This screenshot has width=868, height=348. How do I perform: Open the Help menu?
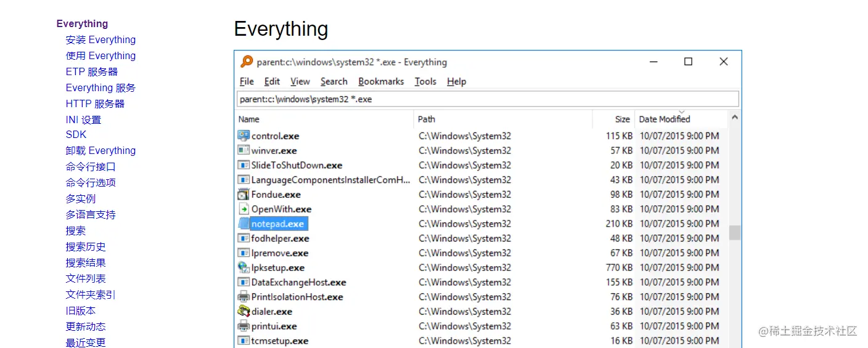point(457,81)
